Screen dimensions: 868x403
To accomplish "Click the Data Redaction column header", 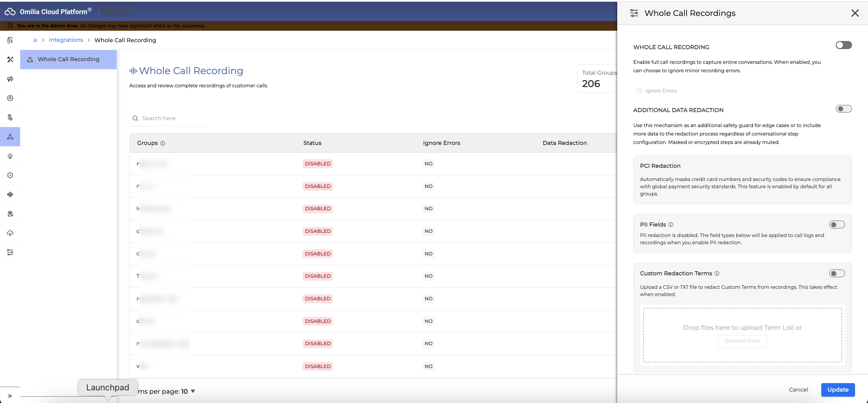I will tap(565, 143).
